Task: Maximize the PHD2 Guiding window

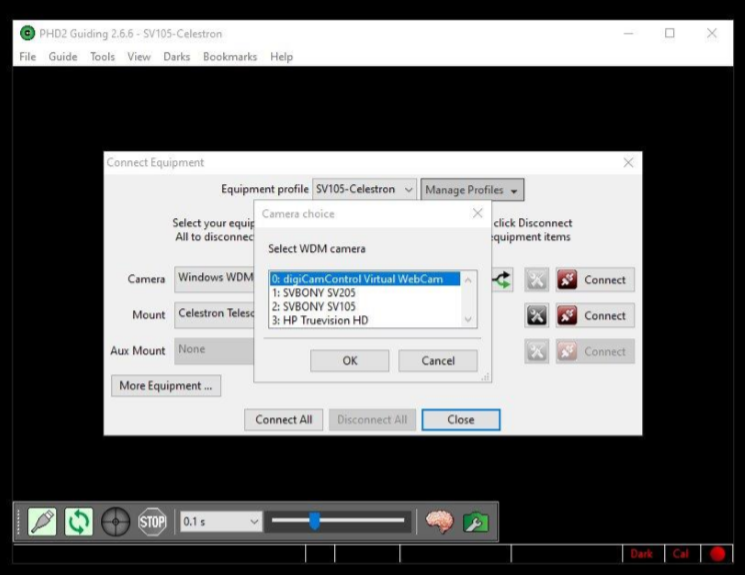Action: tap(669, 33)
